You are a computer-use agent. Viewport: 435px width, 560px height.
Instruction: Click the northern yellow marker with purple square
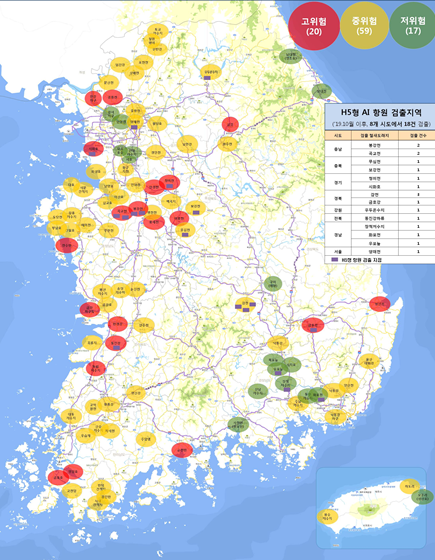click(211, 72)
